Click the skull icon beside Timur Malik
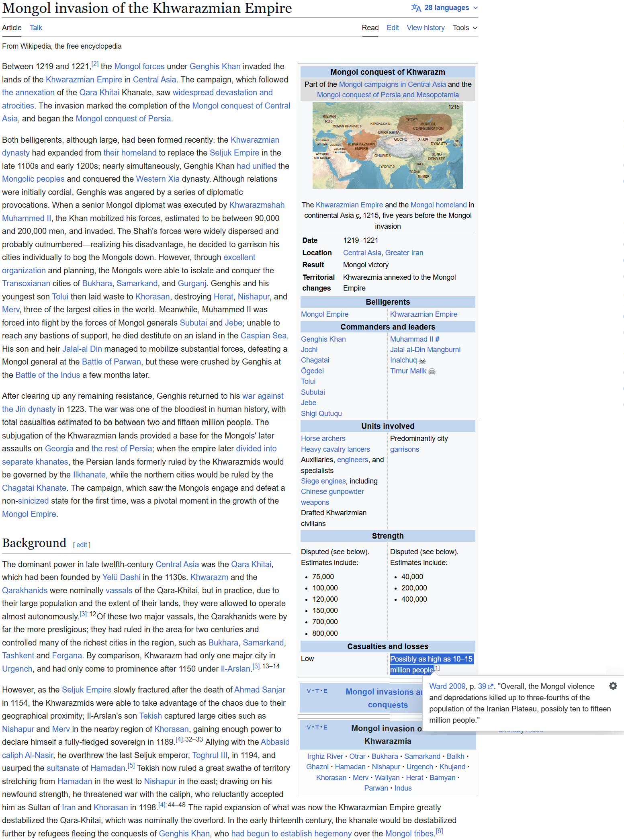The image size is (624, 840). pos(432,371)
